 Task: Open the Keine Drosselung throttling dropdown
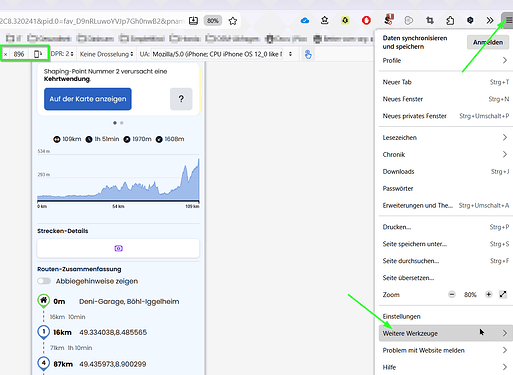point(106,54)
